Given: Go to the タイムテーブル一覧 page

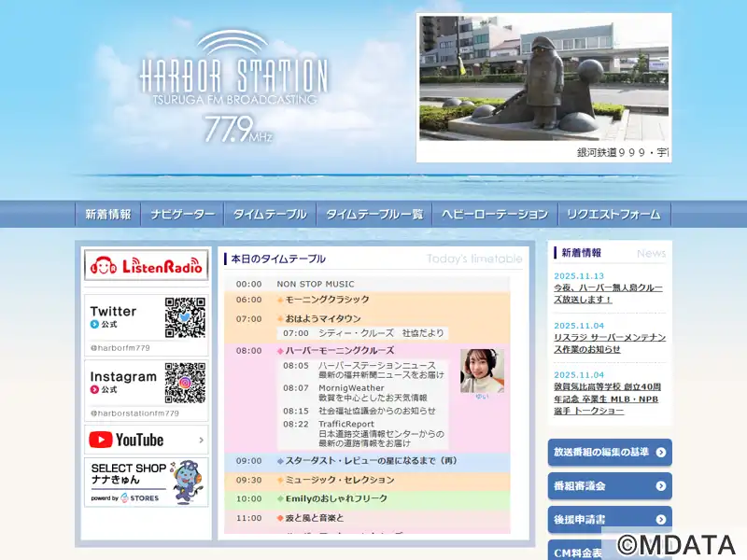Looking at the screenshot, I should (x=373, y=215).
